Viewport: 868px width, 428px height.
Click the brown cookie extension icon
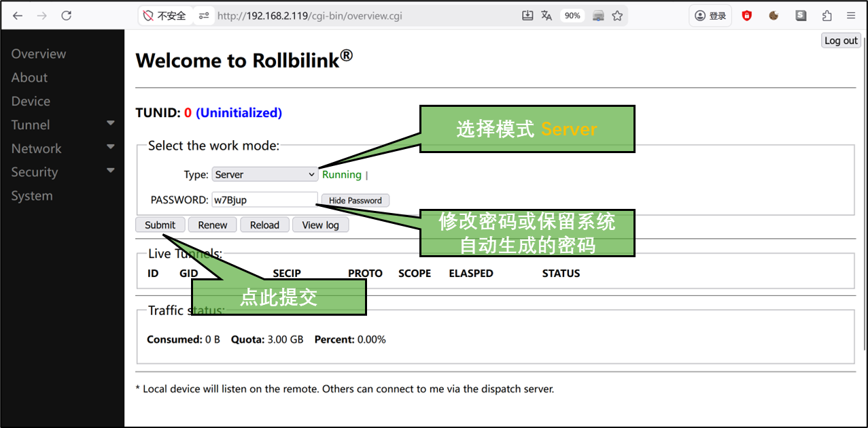pyautogui.click(x=774, y=16)
